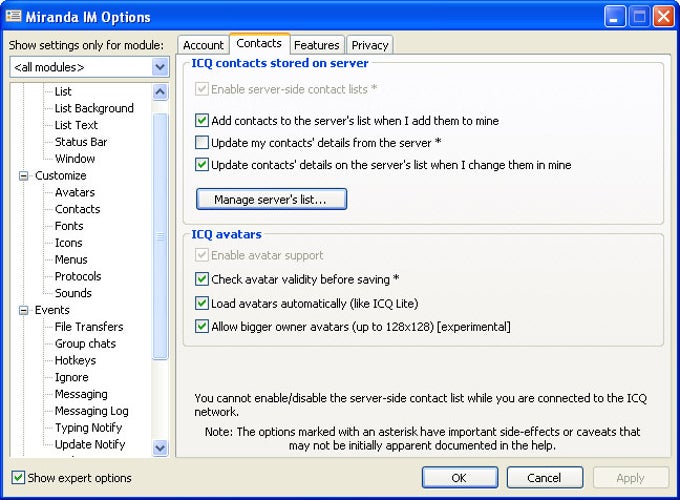
Task: Open Avatars under Customize
Action: pyautogui.click(x=75, y=192)
